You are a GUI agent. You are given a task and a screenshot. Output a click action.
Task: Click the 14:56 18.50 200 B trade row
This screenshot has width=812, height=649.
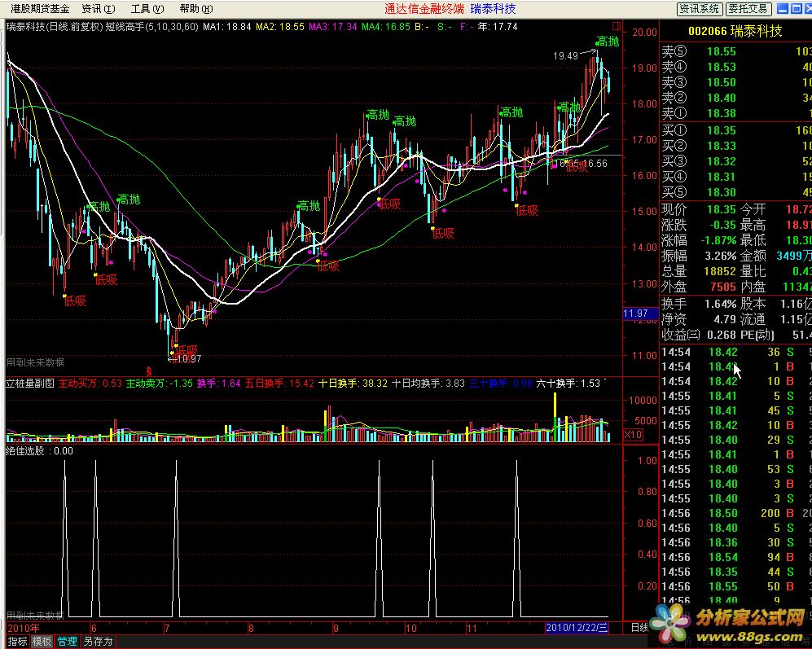736,513
